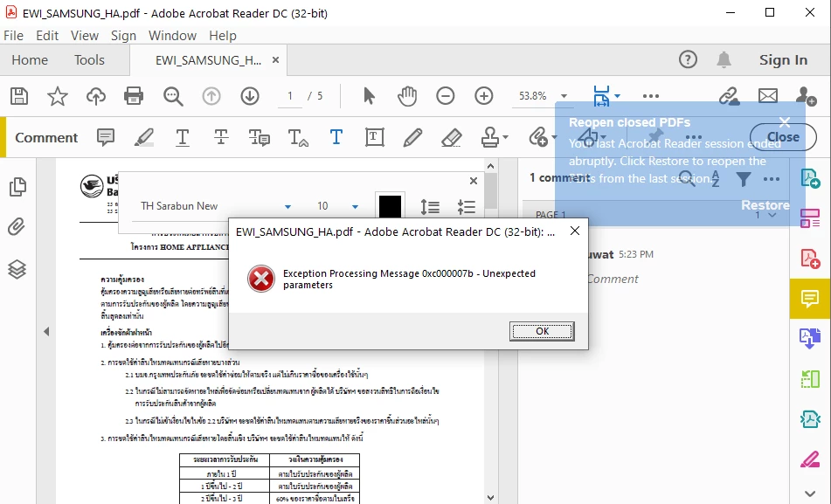
Task: Zoom in with the plus icon
Action: click(483, 96)
